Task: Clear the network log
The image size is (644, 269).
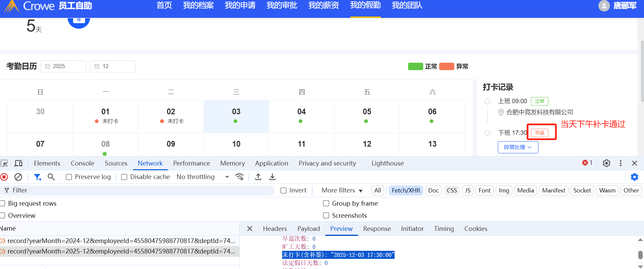Action: [18, 177]
